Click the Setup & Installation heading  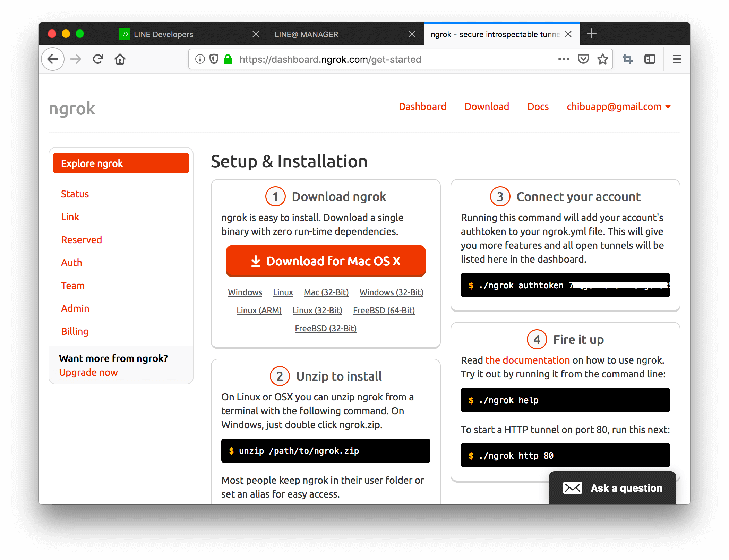click(x=289, y=161)
